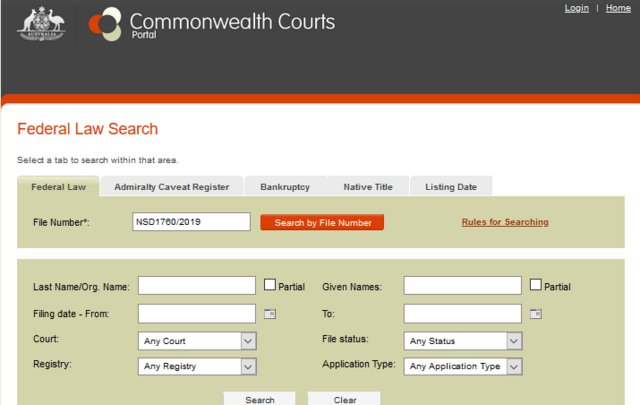The height and width of the screenshot is (405, 640).
Task: Click the Commonwealth Courts Portal logo
Action: pyautogui.click(x=212, y=23)
